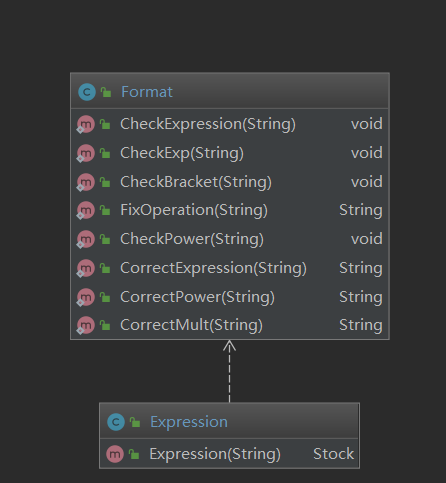
Task: Select the CorrectPower(String) method row
Action: click(x=230, y=297)
